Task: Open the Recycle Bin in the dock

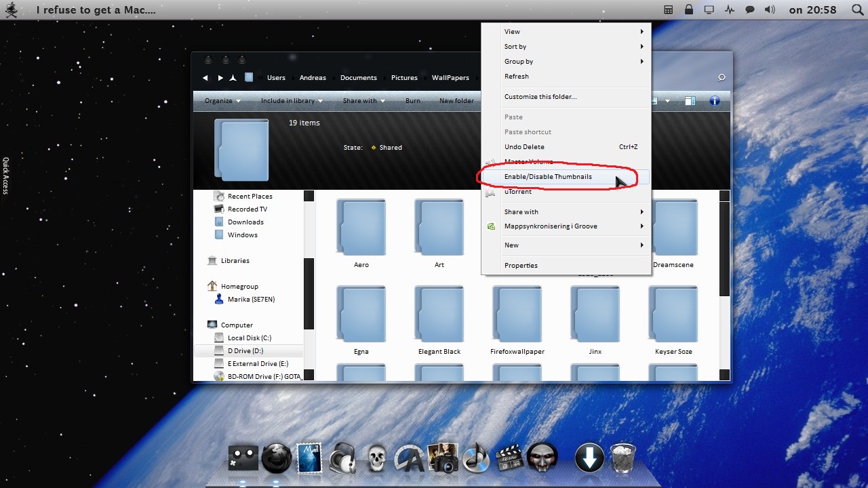Action: point(623,458)
